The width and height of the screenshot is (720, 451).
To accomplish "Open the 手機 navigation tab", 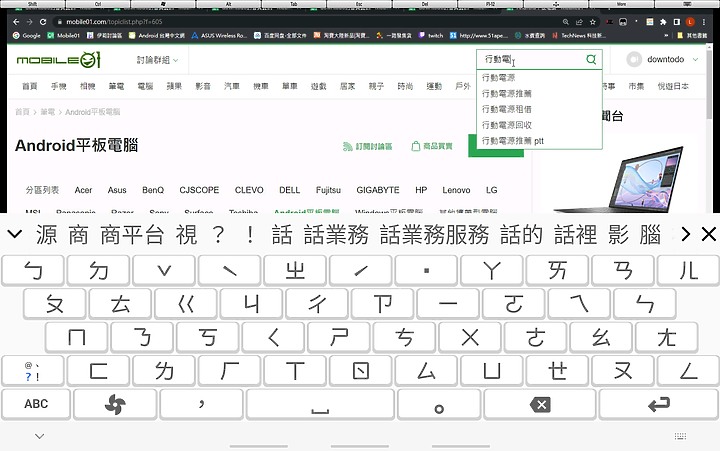I will click(x=59, y=86).
